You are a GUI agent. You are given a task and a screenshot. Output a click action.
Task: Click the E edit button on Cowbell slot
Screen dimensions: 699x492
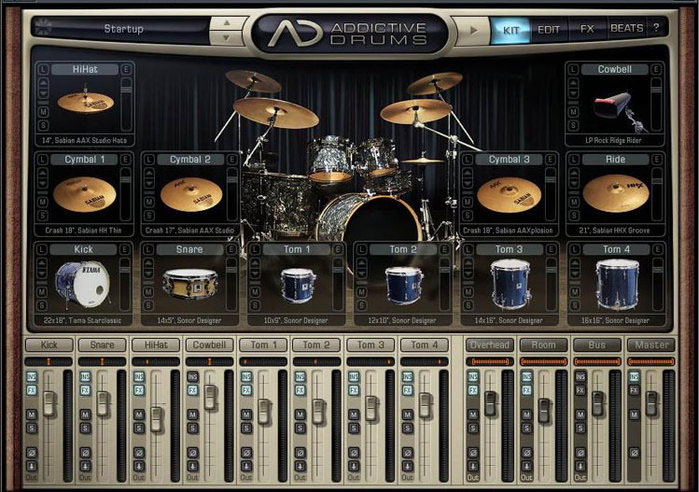coord(656,70)
